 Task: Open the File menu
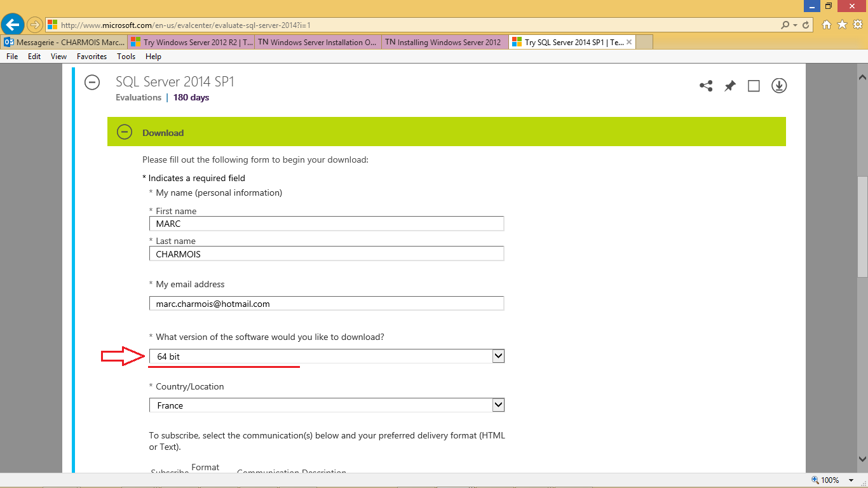tap(12, 57)
